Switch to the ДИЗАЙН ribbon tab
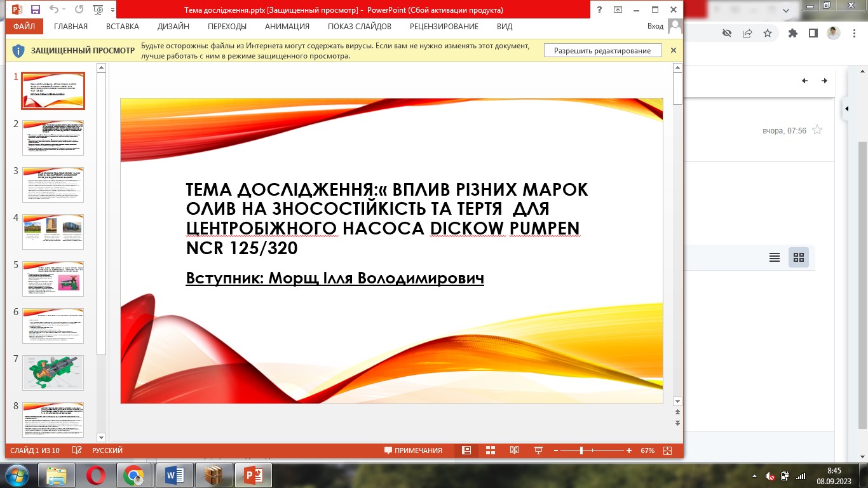 173,27
